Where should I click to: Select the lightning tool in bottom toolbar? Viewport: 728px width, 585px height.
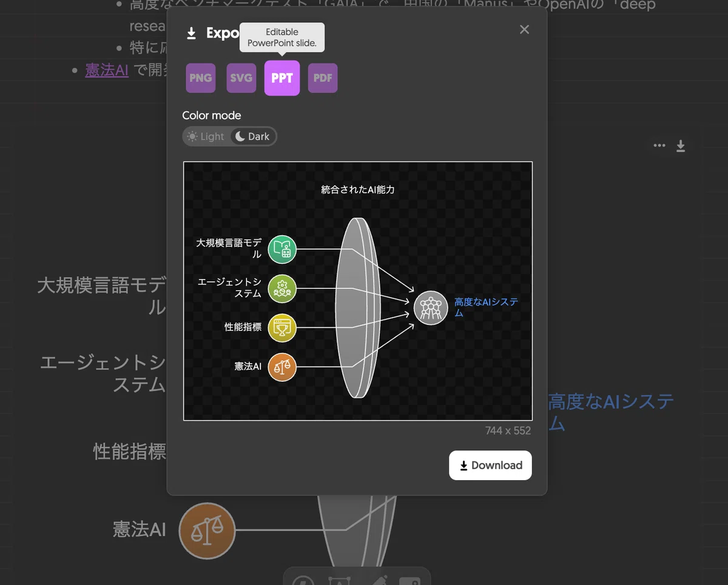point(302,580)
